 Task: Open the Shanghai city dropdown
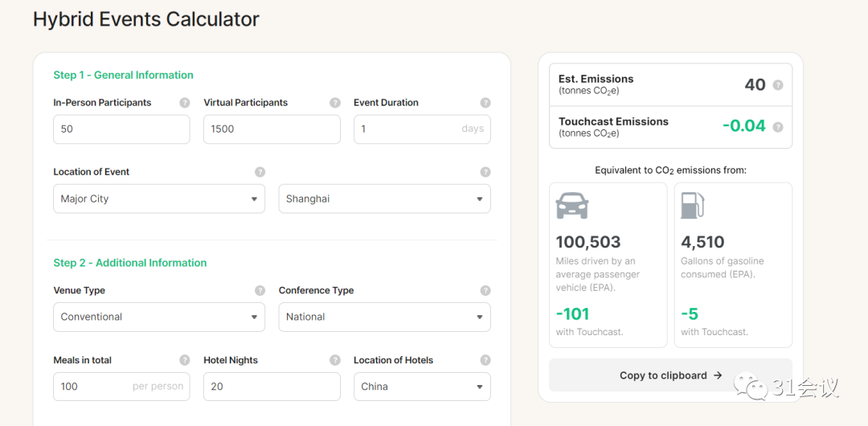[x=384, y=199]
